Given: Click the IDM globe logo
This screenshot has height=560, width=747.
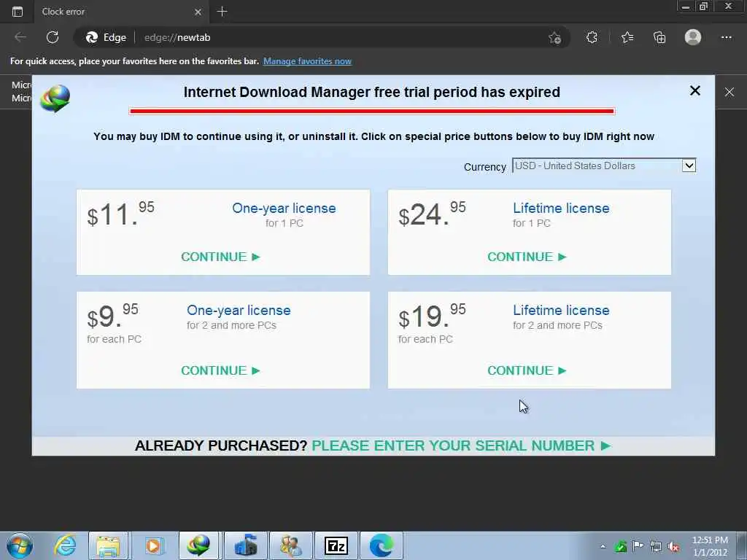Looking at the screenshot, I should (55, 98).
